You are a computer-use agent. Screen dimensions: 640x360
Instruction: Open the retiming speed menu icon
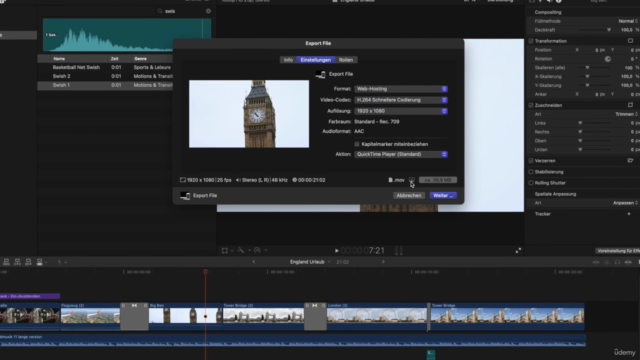pos(260,251)
